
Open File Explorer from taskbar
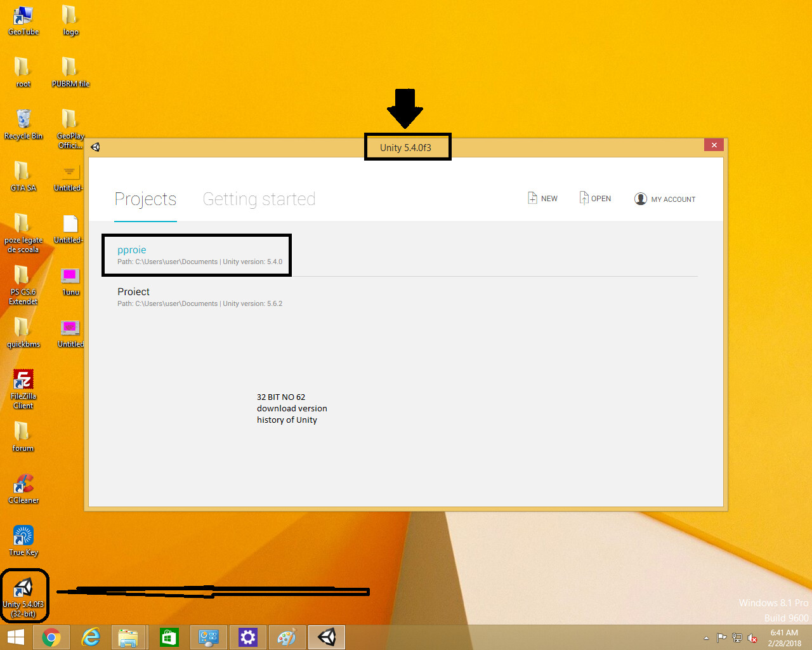coord(129,637)
